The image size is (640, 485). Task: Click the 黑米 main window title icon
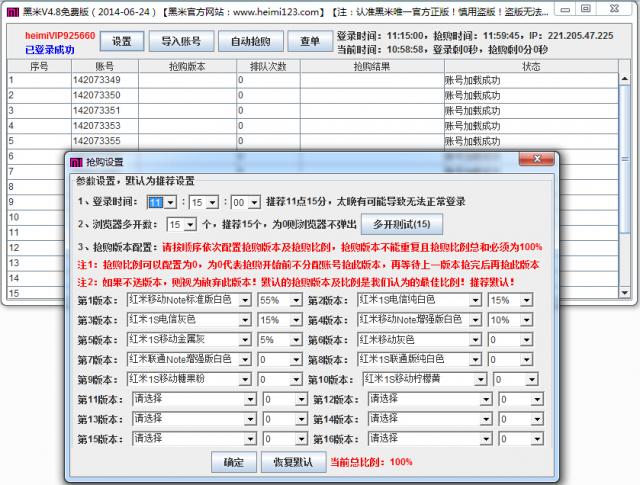click(x=13, y=12)
